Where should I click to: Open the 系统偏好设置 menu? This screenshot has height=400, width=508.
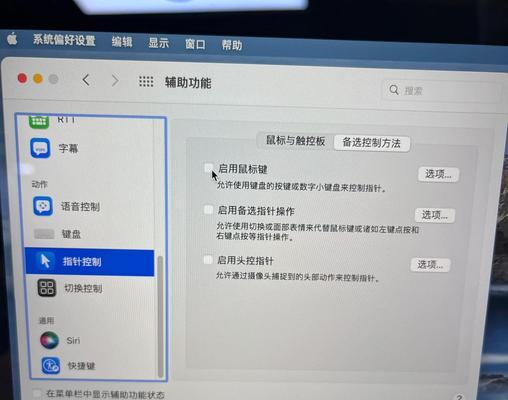click(64, 40)
